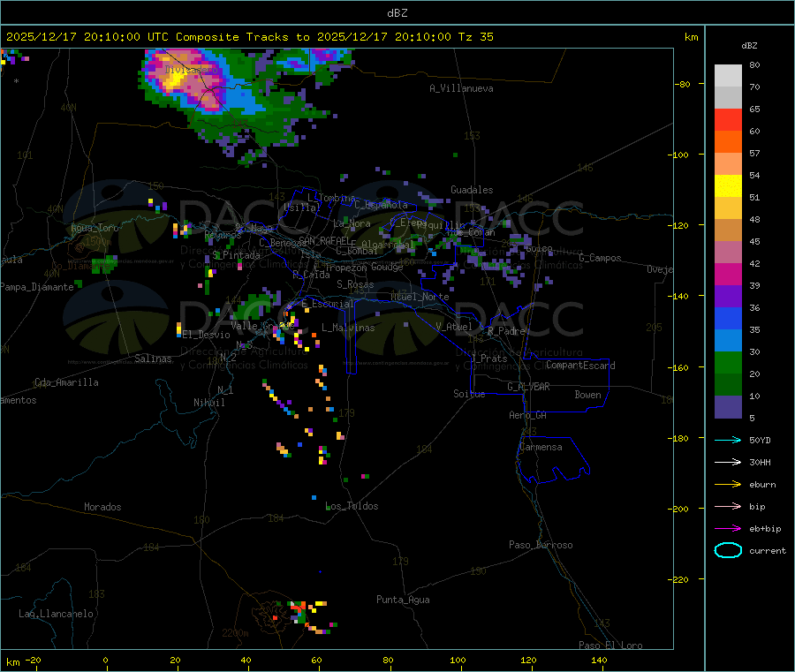Click the 'Cda_Amarilla' map label
Screen dimensions: 795x672
click(x=66, y=382)
